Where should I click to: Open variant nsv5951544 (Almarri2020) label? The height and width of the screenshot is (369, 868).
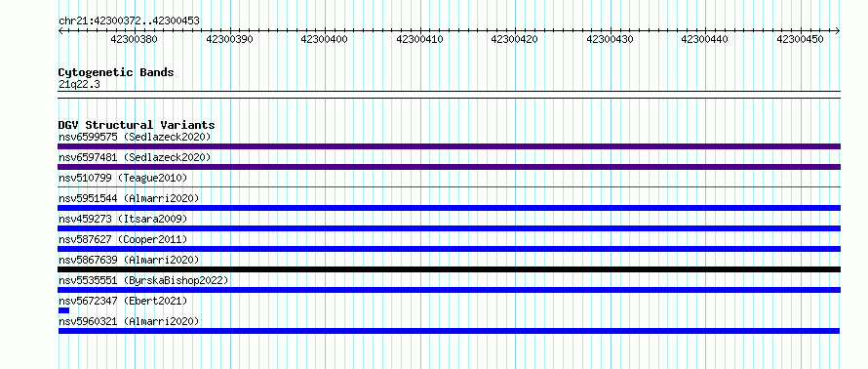click(129, 198)
